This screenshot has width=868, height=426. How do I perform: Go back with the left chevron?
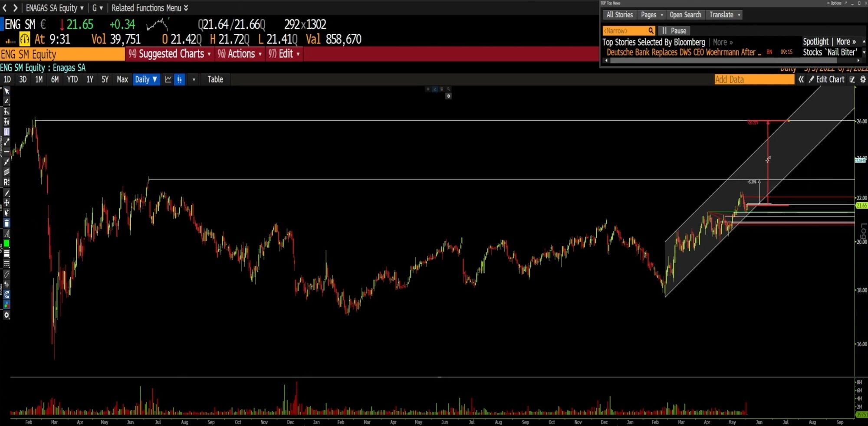[x=5, y=8]
